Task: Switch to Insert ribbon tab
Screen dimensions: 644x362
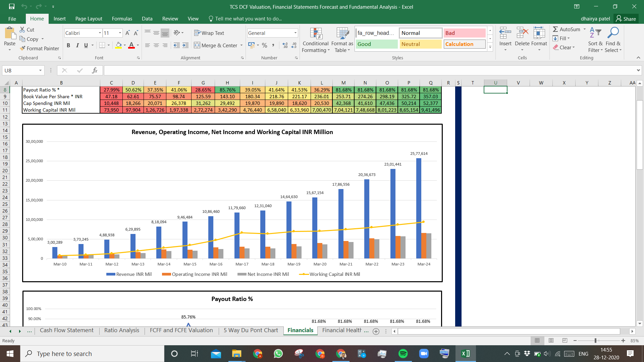Action: [x=59, y=19]
